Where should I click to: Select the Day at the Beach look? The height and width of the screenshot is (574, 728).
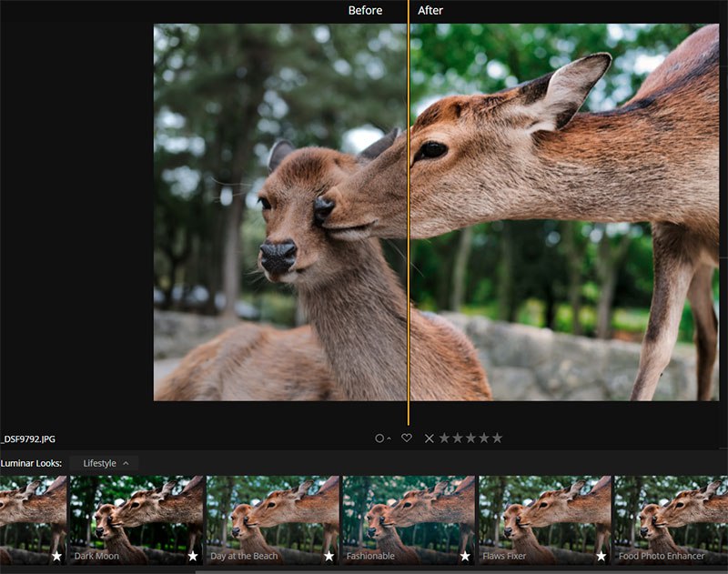[x=273, y=514]
